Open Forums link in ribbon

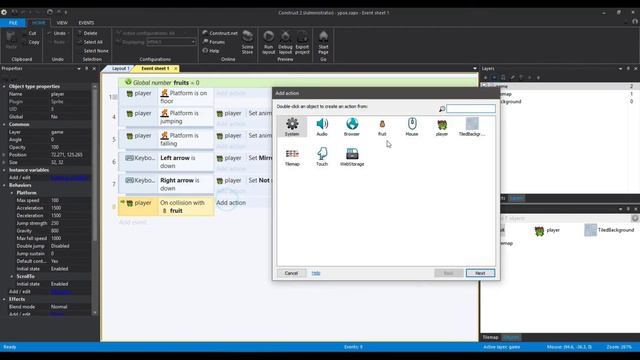[213, 42]
